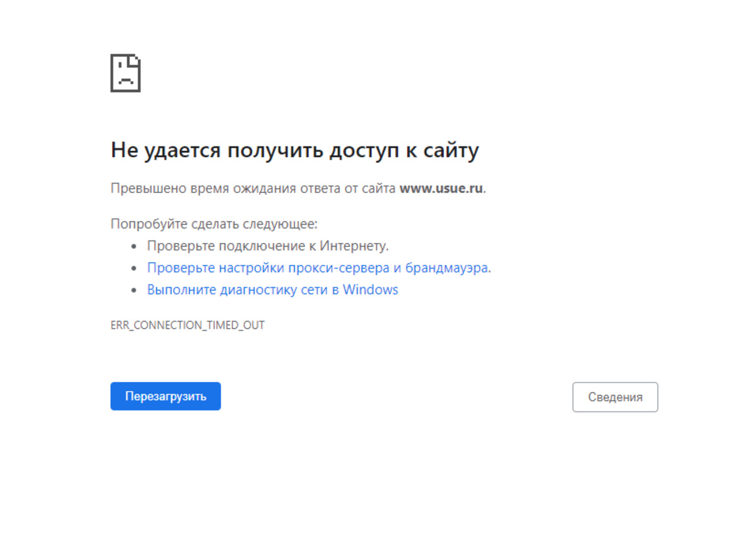
Task: Click the heading Не удается получить доступ к сайту
Action: coord(294,150)
